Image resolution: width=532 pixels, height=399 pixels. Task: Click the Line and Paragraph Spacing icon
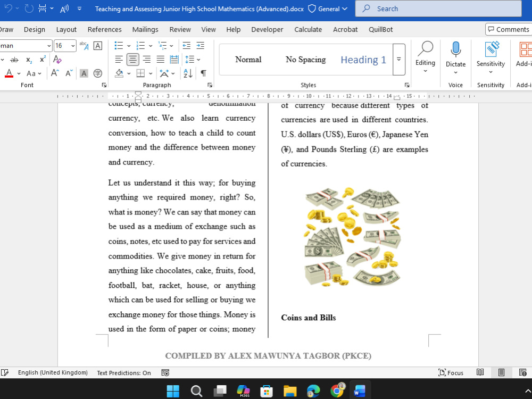pyautogui.click(x=190, y=60)
